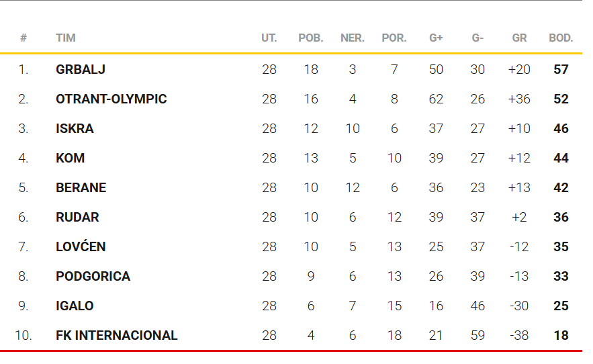Viewport: 593px width, 364px height.
Task: Sort by the POB. wins column
Action: pos(311,38)
